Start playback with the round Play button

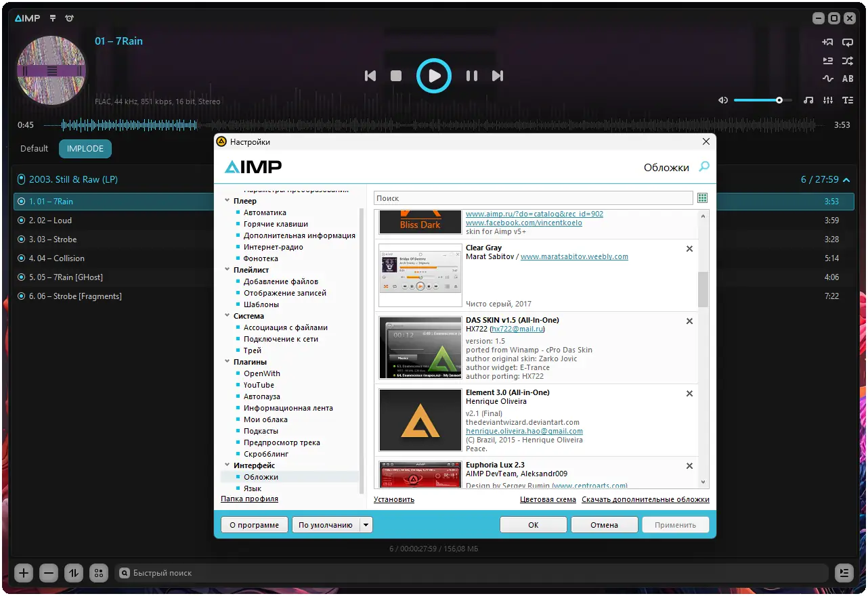[x=433, y=76]
